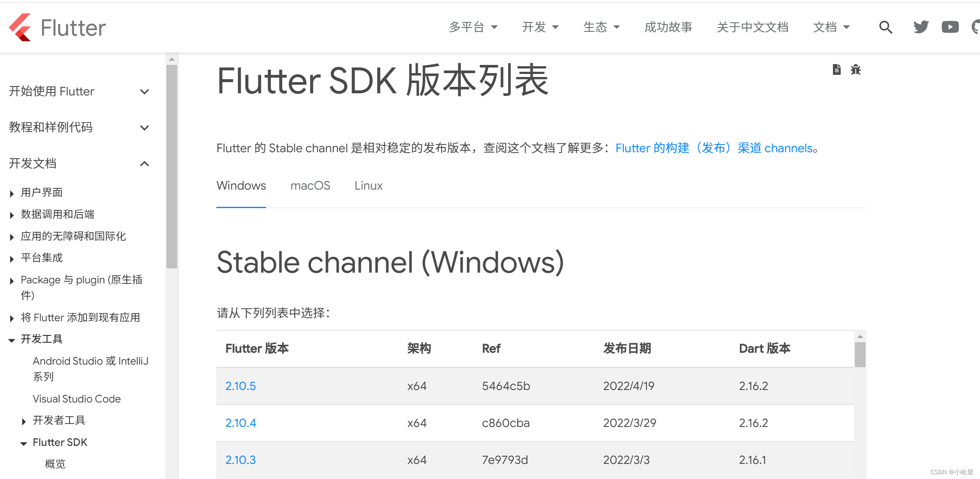The image size is (980, 479).
Task: Expand 应用的无障碍和国际化 tree item
Action: [12, 237]
